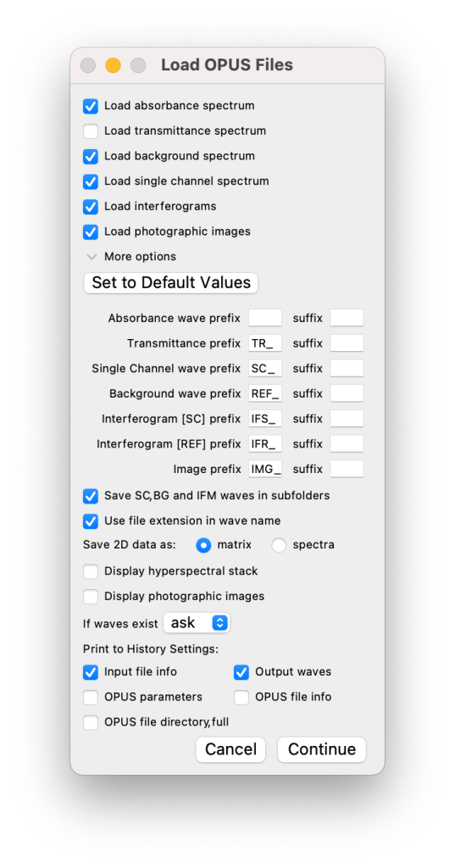455x868 pixels.
Task: Collapse the More options disclosure arrow
Action: [92, 257]
